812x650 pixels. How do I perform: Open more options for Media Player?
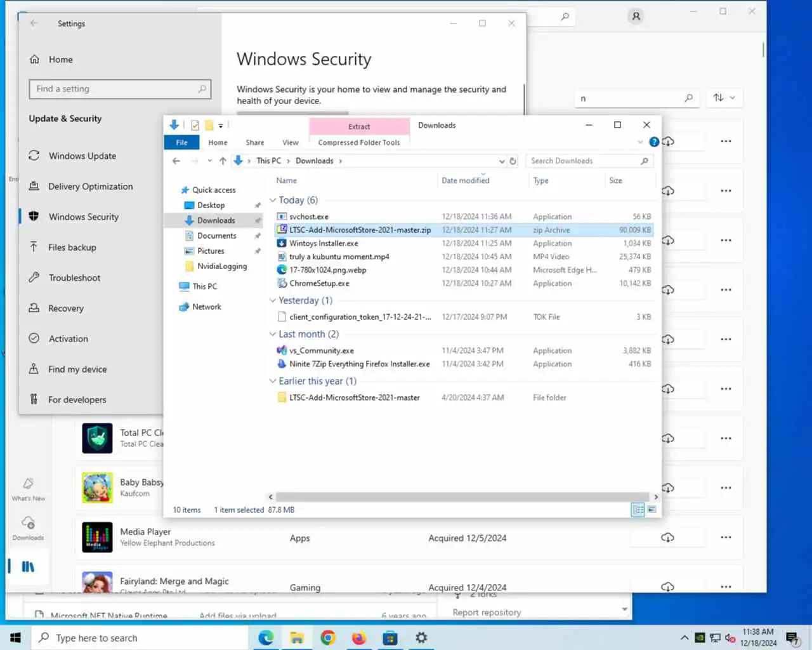[x=726, y=538]
